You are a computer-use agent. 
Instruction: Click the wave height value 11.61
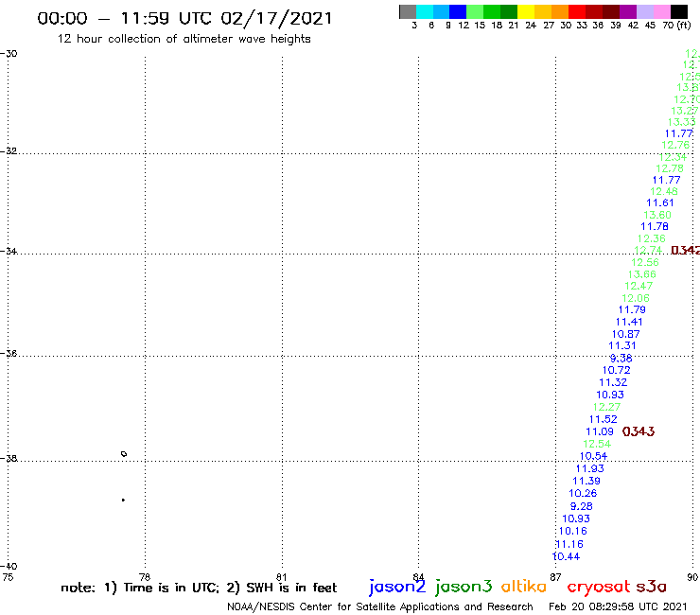click(660, 202)
